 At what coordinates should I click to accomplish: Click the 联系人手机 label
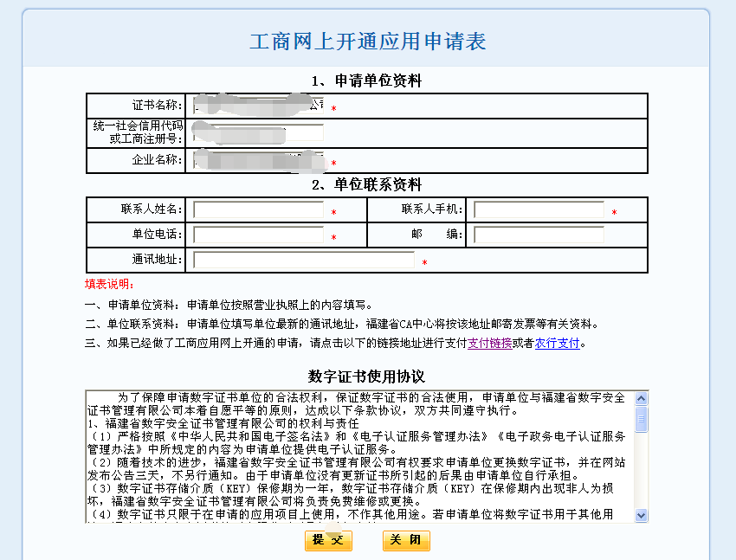point(432,209)
